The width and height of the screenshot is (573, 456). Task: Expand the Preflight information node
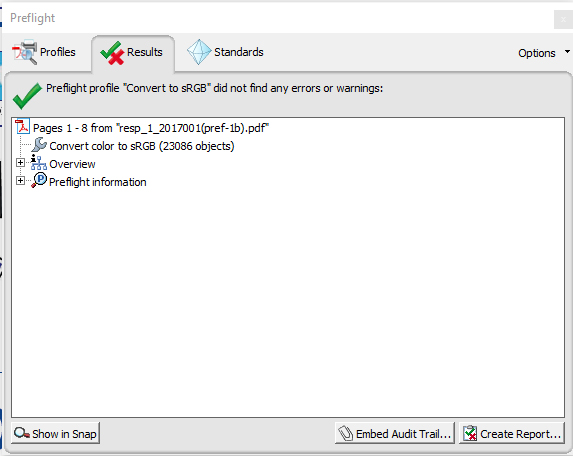coord(20,180)
